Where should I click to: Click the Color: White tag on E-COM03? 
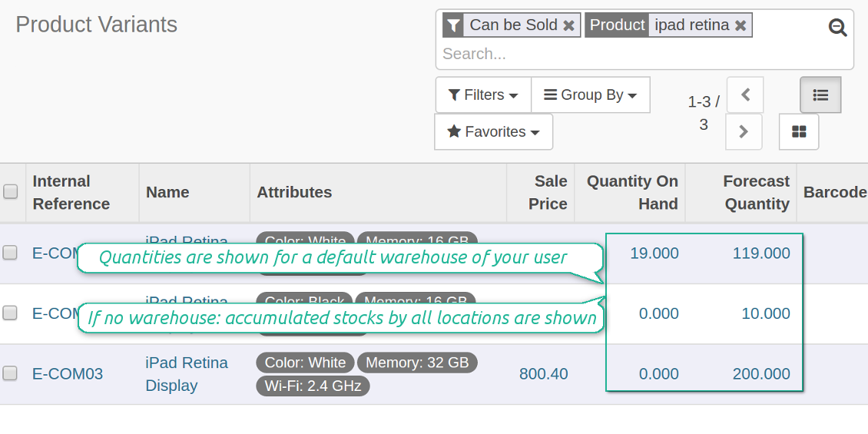coord(305,363)
